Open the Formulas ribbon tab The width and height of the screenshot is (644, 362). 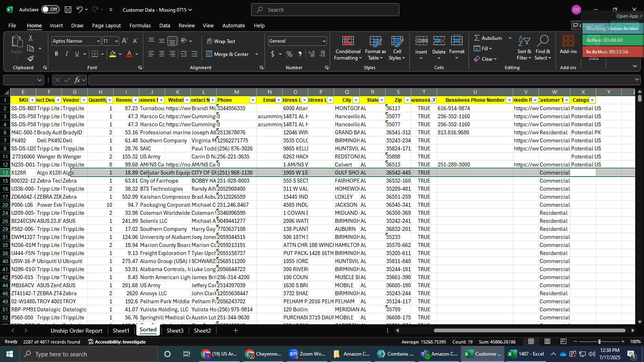tap(140, 25)
